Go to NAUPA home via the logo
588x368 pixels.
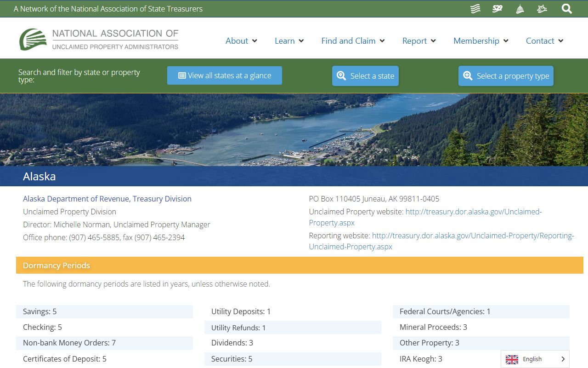click(99, 39)
